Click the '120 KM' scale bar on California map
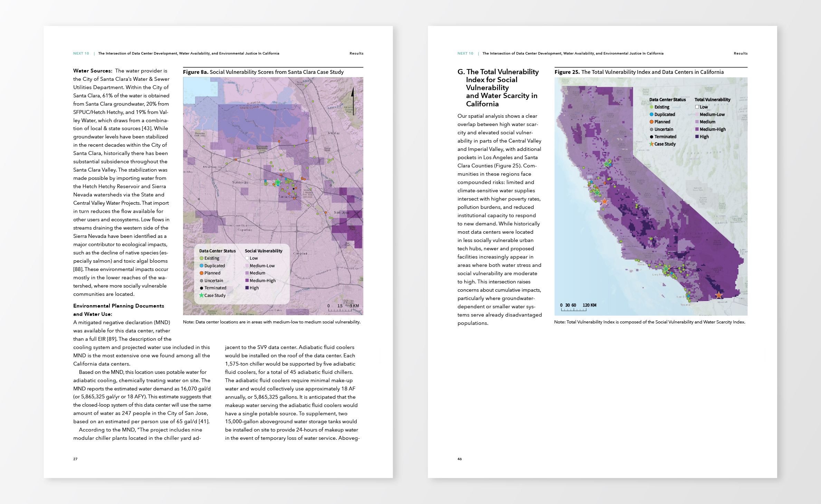 click(x=578, y=307)
